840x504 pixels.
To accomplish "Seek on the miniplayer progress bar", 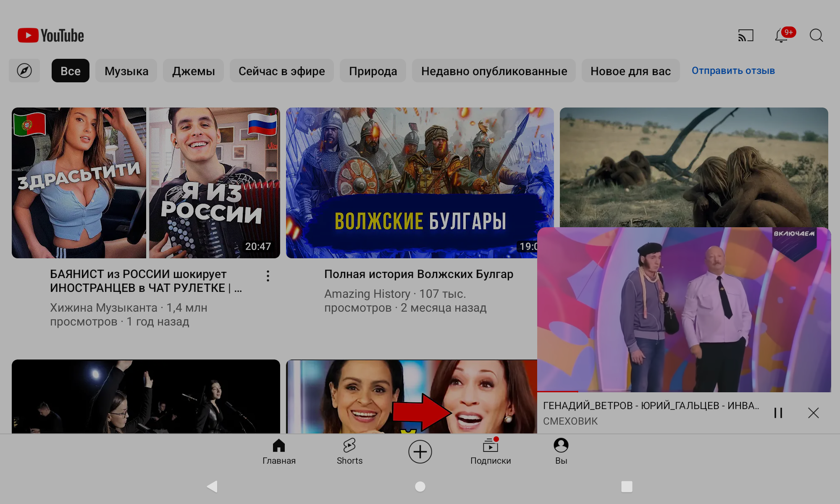I will pyautogui.click(x=684, y=392).
